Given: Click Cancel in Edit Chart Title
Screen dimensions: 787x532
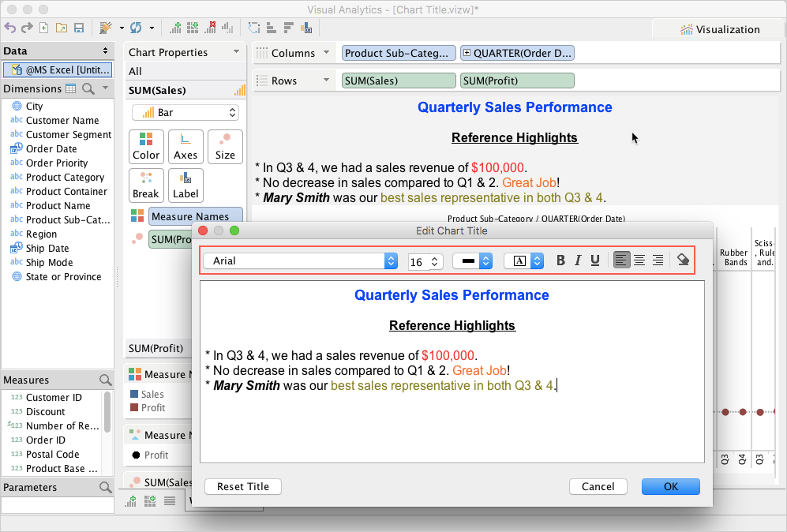Looking at the screenshot, I should (598, 486).
